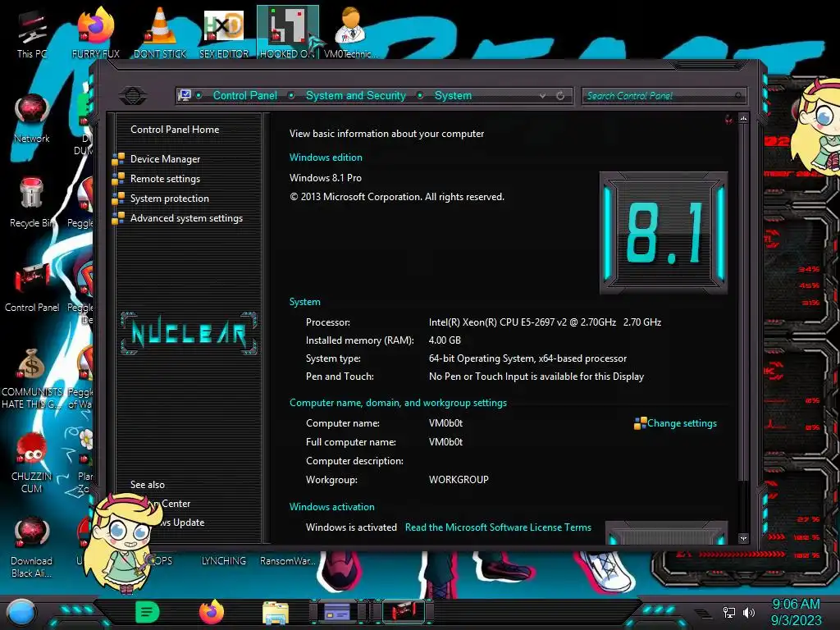The image size is (840, 630).
Task: Click the active Control Panel taskbar button
Action: pyautogui.click(x=404, y=611)
